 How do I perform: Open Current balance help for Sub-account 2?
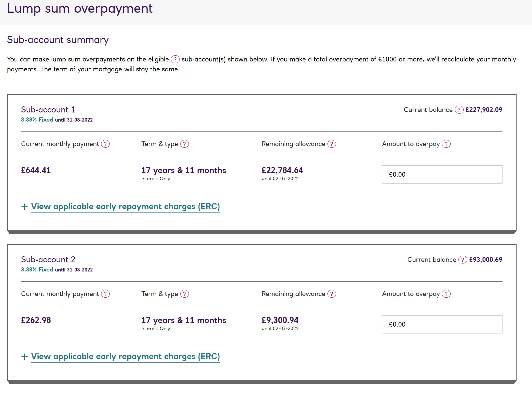pyautogui.click(x=463, y=260)
